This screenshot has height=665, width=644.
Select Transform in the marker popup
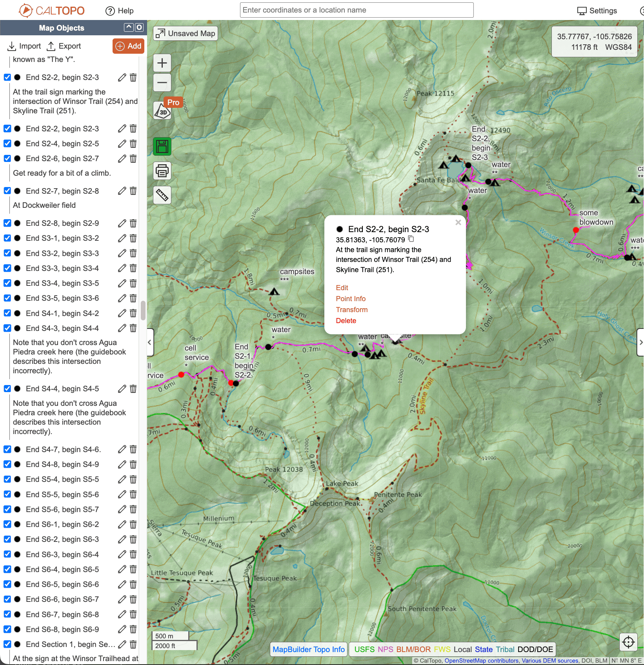click(351, 310)
